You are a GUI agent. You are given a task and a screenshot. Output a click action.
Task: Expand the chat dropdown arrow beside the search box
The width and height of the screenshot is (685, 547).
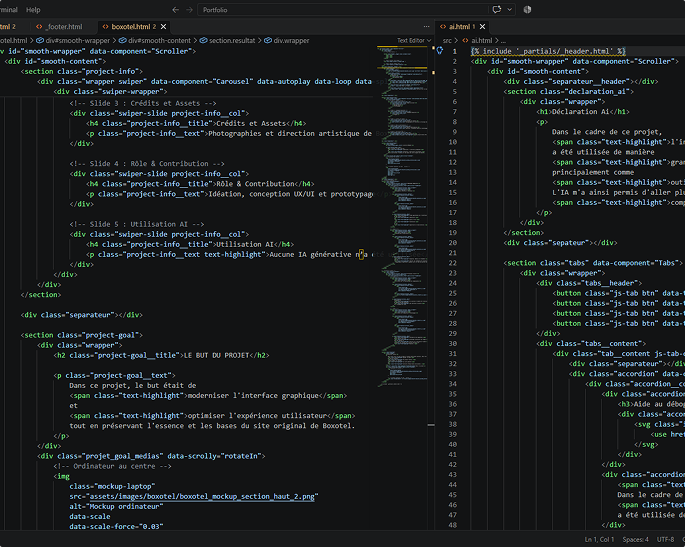pos(509,10)
